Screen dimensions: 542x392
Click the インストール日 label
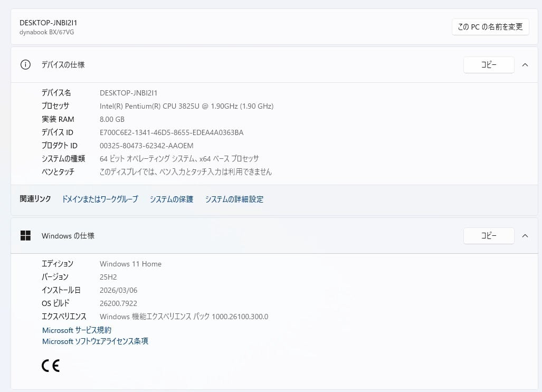click(x=61, y=290)
